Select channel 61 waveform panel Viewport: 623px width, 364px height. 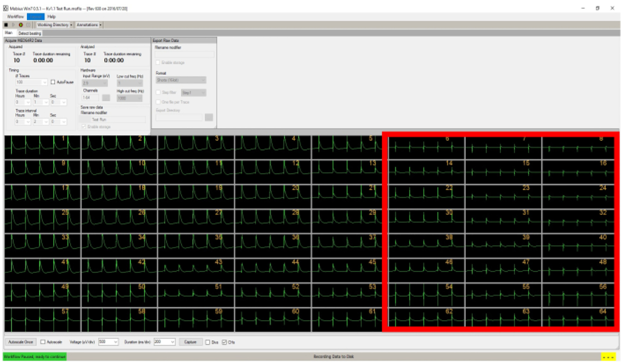pyautogui.click(x=347, y=320)
